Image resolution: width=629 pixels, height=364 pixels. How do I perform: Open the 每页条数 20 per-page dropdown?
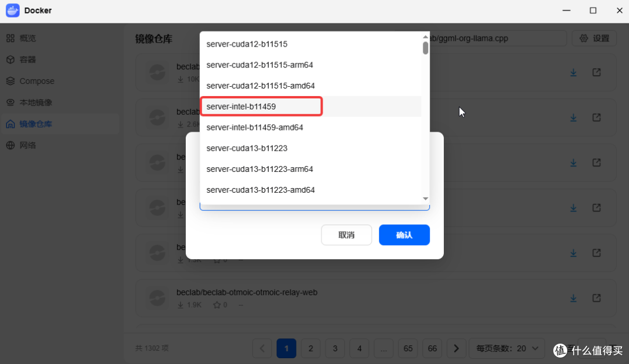click(507, 348)
